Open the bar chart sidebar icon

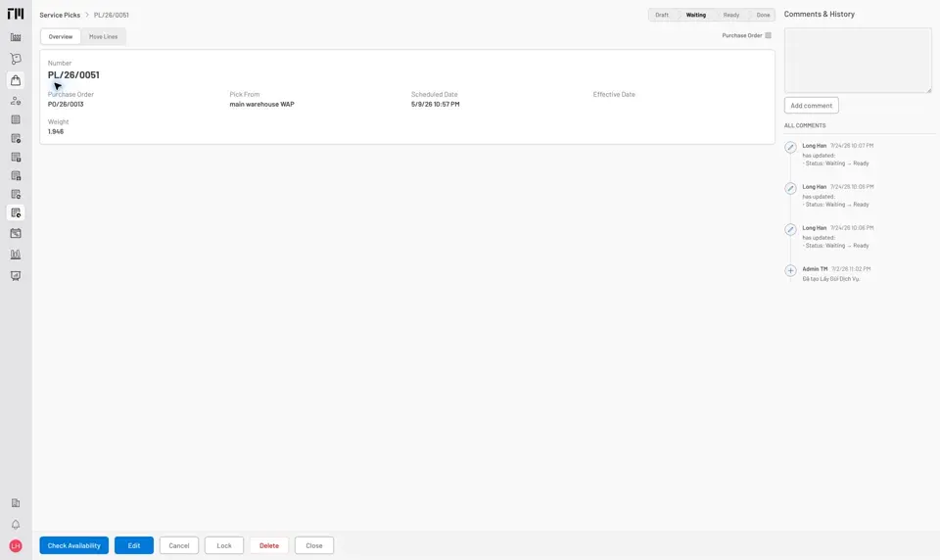click(16, 255)
